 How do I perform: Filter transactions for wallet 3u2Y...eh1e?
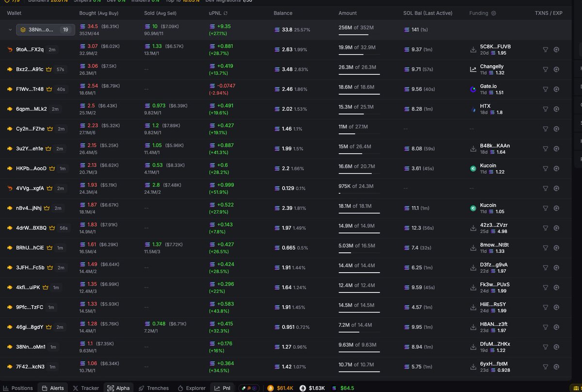click(545, 149)
